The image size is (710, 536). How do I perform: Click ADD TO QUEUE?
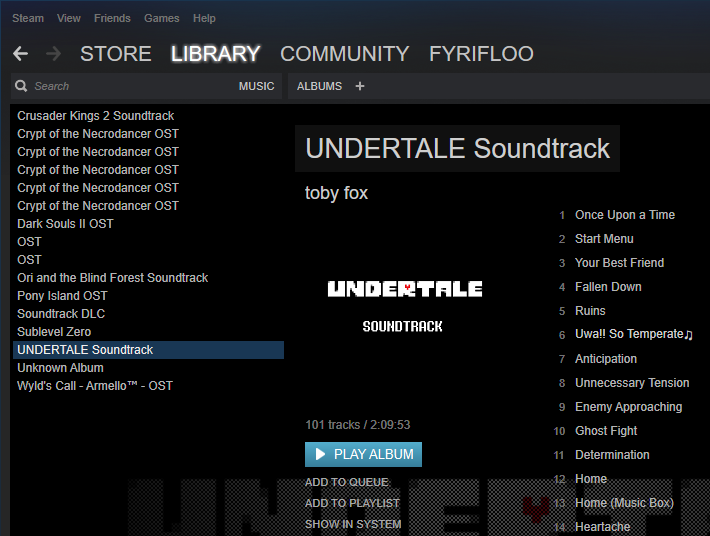346,482
